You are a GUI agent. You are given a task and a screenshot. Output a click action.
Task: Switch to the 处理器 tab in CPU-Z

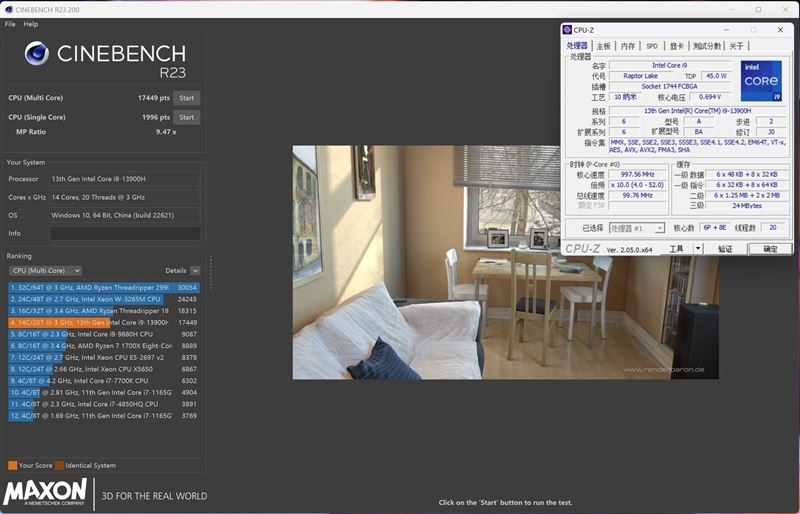pos(577,46)
